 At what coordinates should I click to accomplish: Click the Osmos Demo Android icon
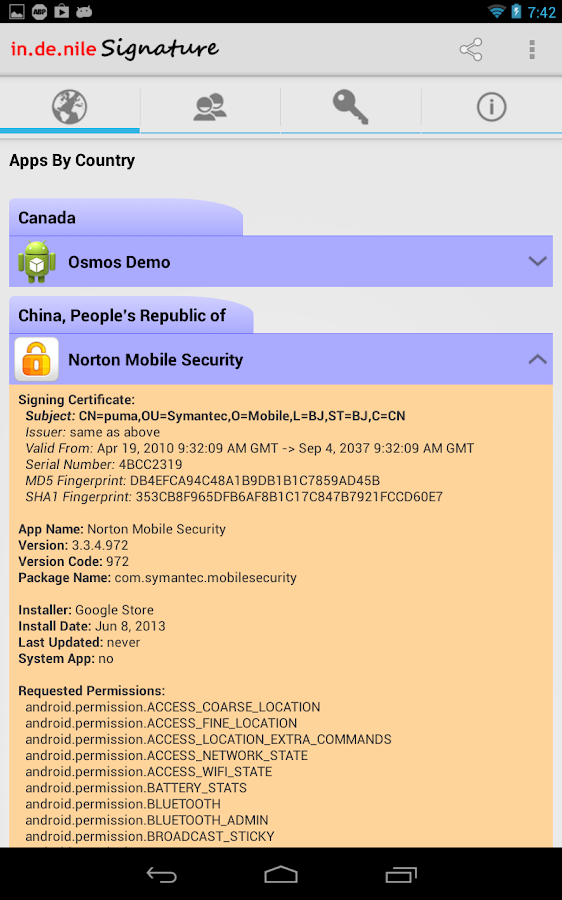click(37, 262)
